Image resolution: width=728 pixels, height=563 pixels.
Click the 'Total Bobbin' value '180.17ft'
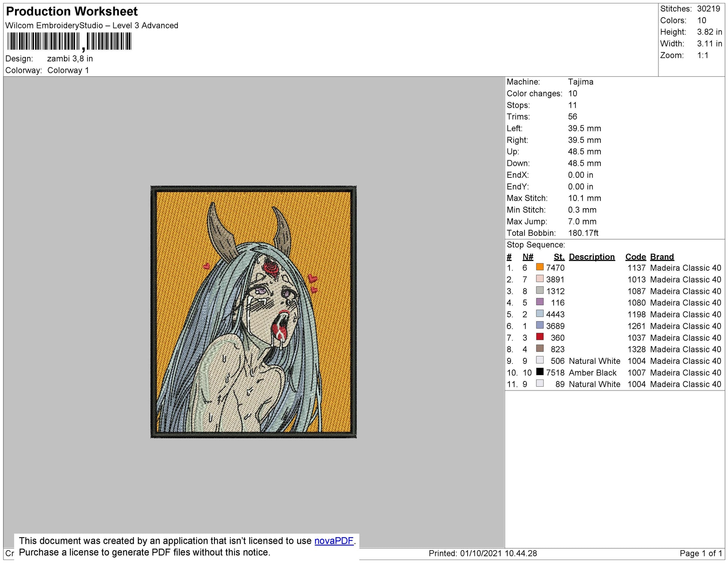pyautogui.click(x=583, y=233)
